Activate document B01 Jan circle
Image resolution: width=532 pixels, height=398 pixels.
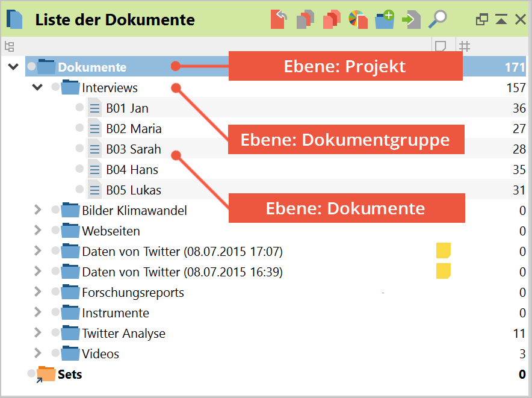79,107
